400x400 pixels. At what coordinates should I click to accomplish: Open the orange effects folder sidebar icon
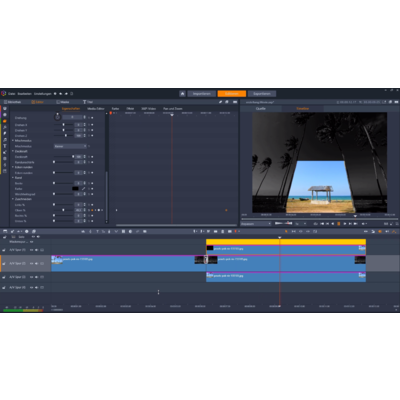5,121
